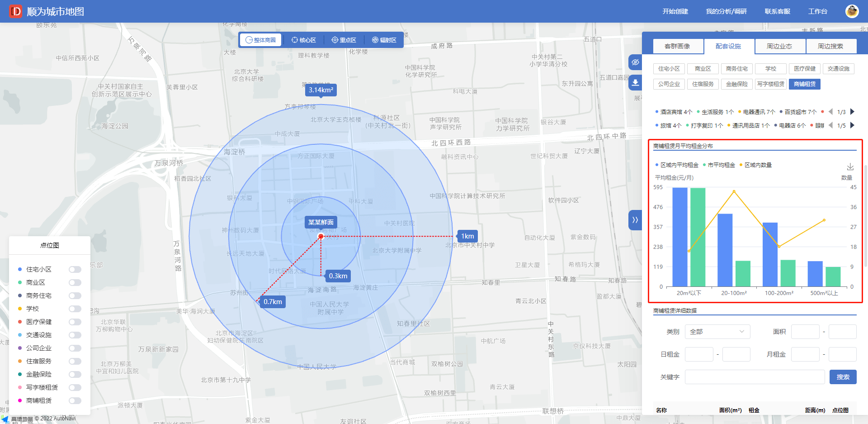This screenshot has height=424, width=868.
Task: Open the 类别 dropdown showing 全部
Action: click(717, 332)
